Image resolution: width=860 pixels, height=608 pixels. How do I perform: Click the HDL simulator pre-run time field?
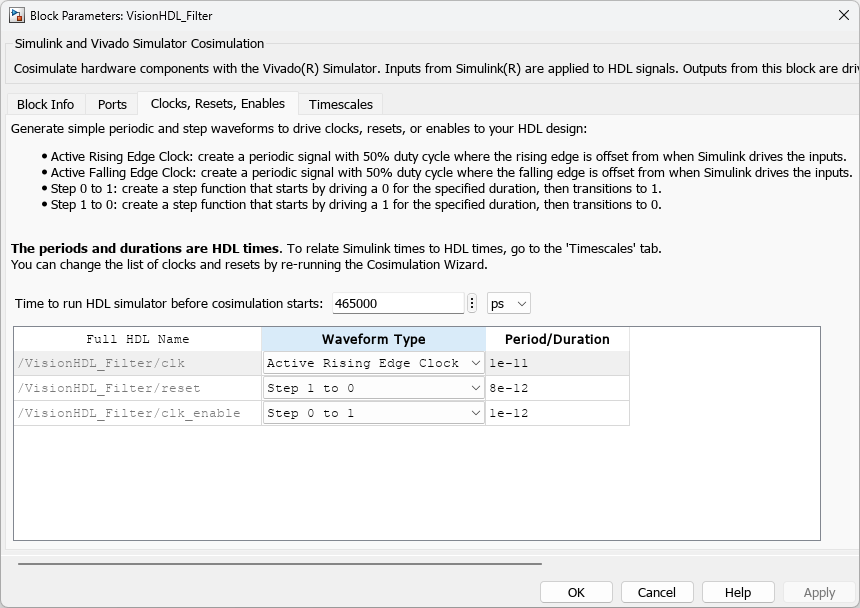pos(398,303)
